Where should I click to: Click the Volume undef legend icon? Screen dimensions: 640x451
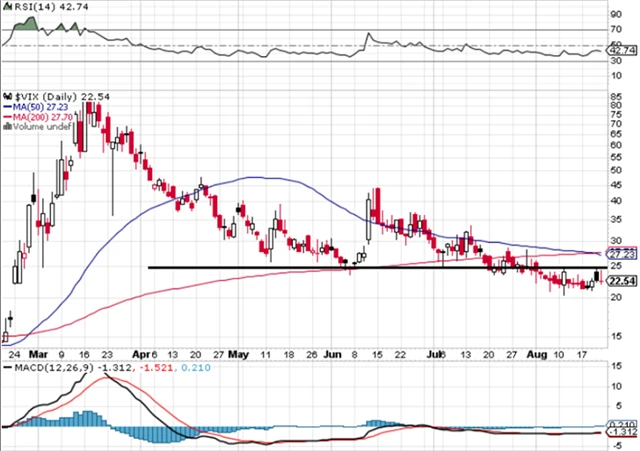[7, 127]
